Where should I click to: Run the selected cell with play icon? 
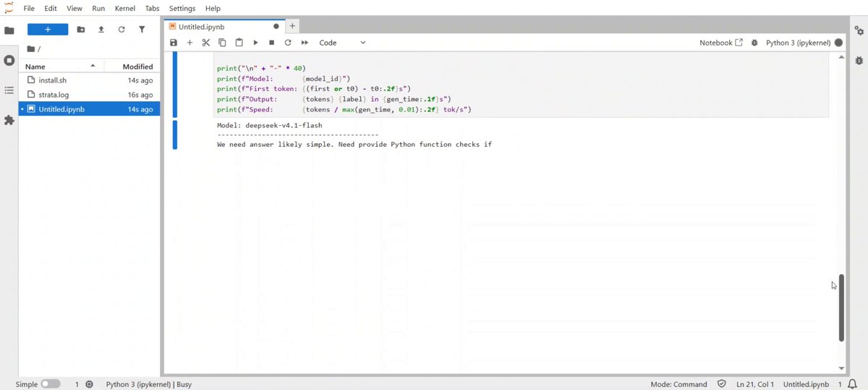tap(255, 43)
